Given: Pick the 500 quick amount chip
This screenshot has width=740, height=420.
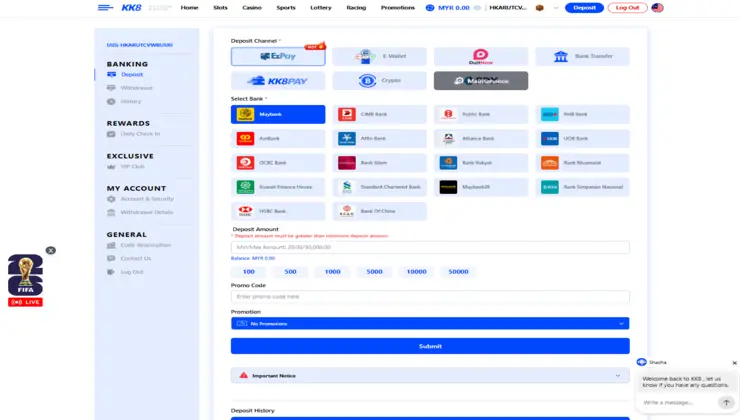Looking at the screenshot, I should click(x=290, y=272).
